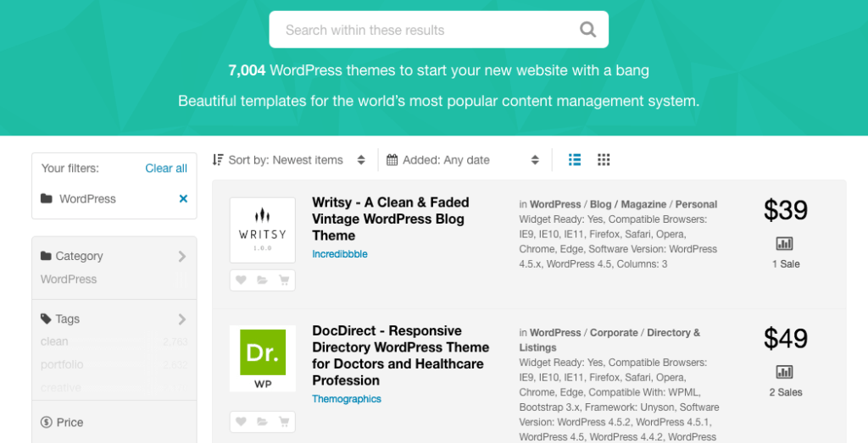Screen dimensions: 868x443
Task: Click the search magnifier icon
Action: 587,30
